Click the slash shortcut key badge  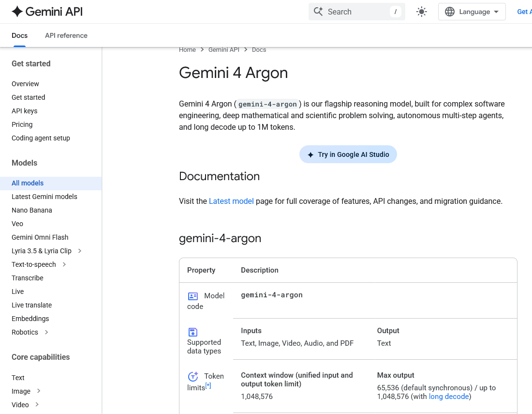[x=395, y=12]
